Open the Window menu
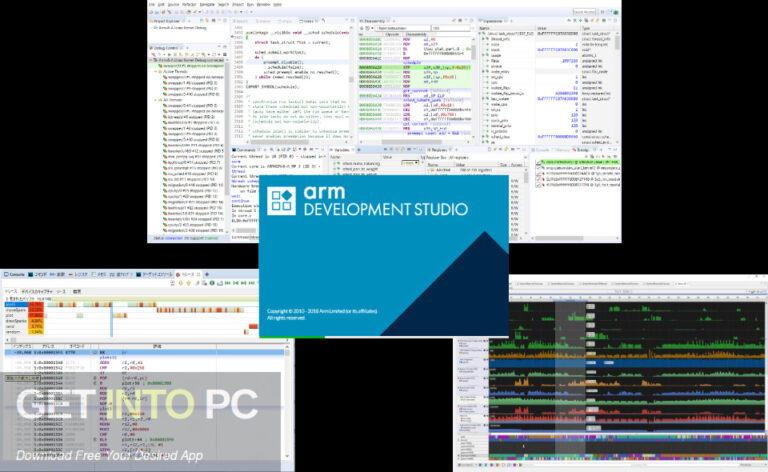This screenshot has width=768, height=472. (x=264, y=4)
